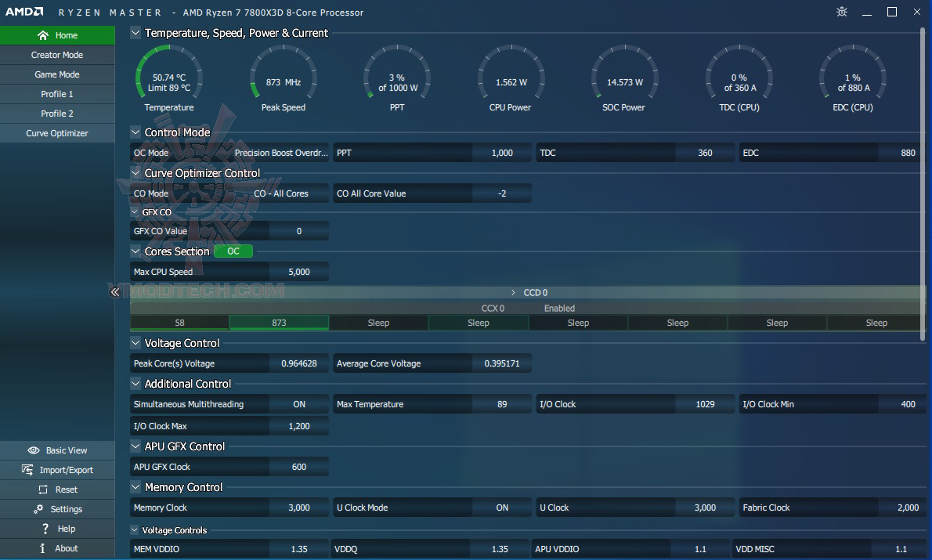Viewport: 932px width, 560px height.
Task: Collapse sidebar with double chevron icon
Action: (x=114, y=292)
